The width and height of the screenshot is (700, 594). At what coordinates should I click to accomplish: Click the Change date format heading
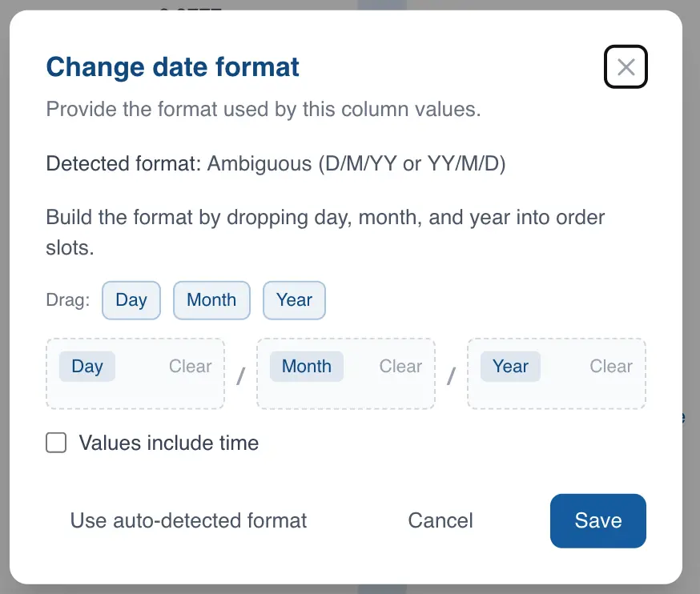[171, 66]
